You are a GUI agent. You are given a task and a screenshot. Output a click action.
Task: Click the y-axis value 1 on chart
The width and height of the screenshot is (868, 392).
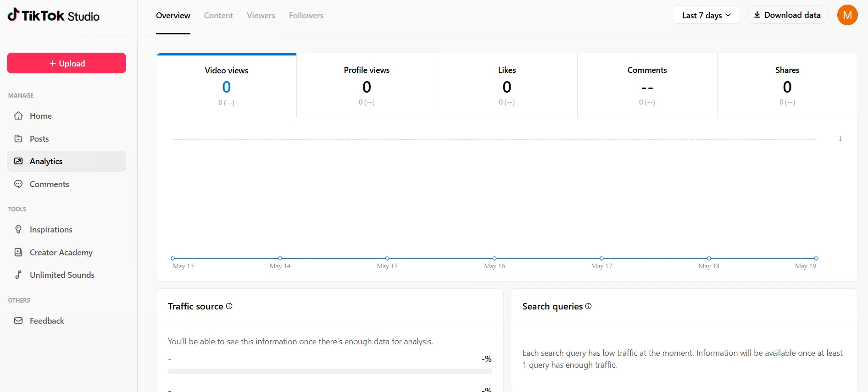pos(840,138)
